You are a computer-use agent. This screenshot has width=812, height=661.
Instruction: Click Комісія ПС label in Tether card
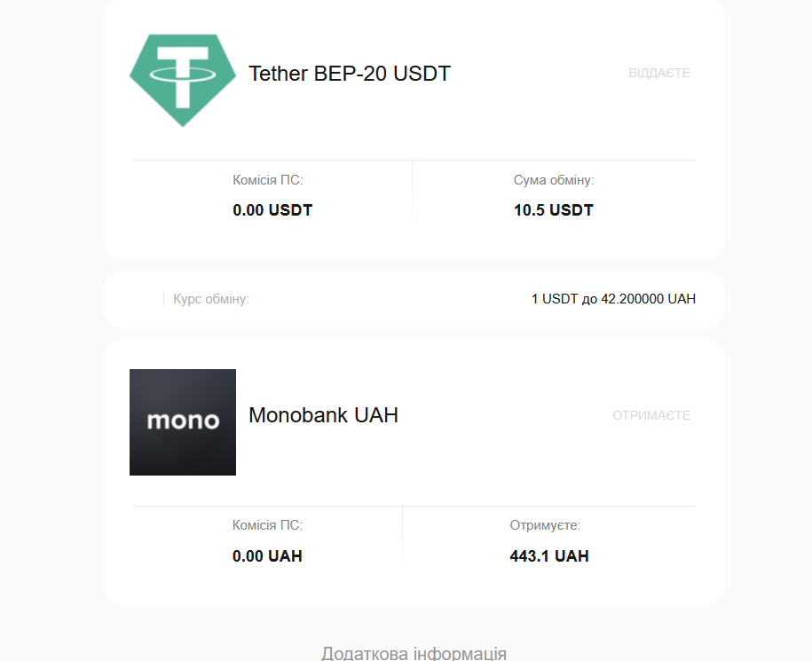pyautogui.click(x=268, y=180)
